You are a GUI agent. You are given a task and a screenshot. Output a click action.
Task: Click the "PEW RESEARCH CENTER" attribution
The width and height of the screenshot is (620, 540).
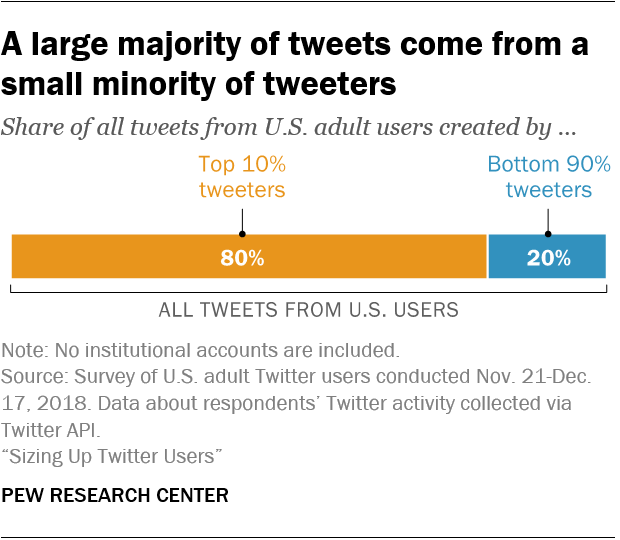(115, 495)
